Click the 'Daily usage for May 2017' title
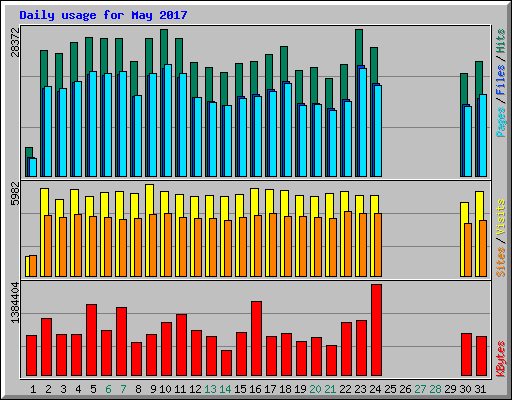Viewport: 512px width, 400px height. (103, 15)
